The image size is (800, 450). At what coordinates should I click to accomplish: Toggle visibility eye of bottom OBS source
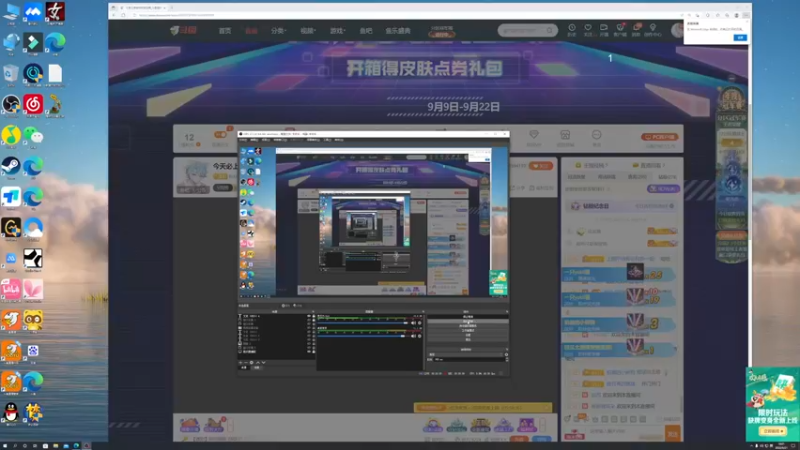(309, 352)
